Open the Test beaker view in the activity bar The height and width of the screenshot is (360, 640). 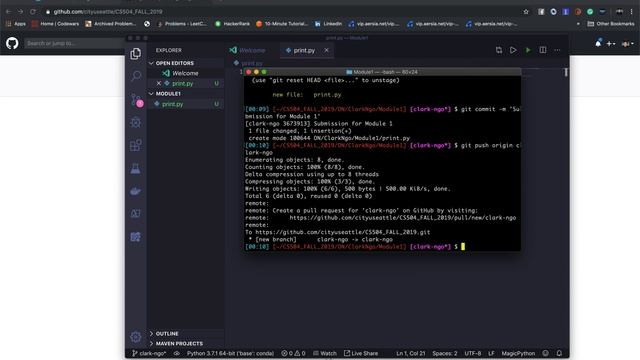[x=136, y=169]
